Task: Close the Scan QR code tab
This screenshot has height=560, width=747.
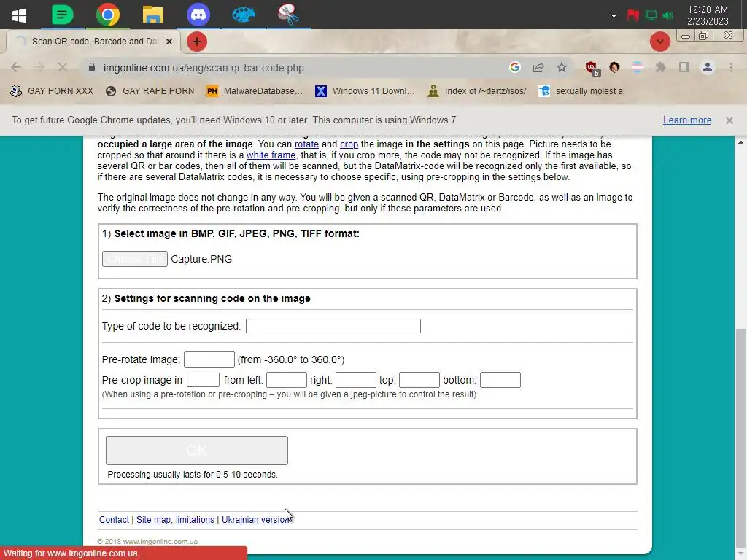Action: pos(169,42)
